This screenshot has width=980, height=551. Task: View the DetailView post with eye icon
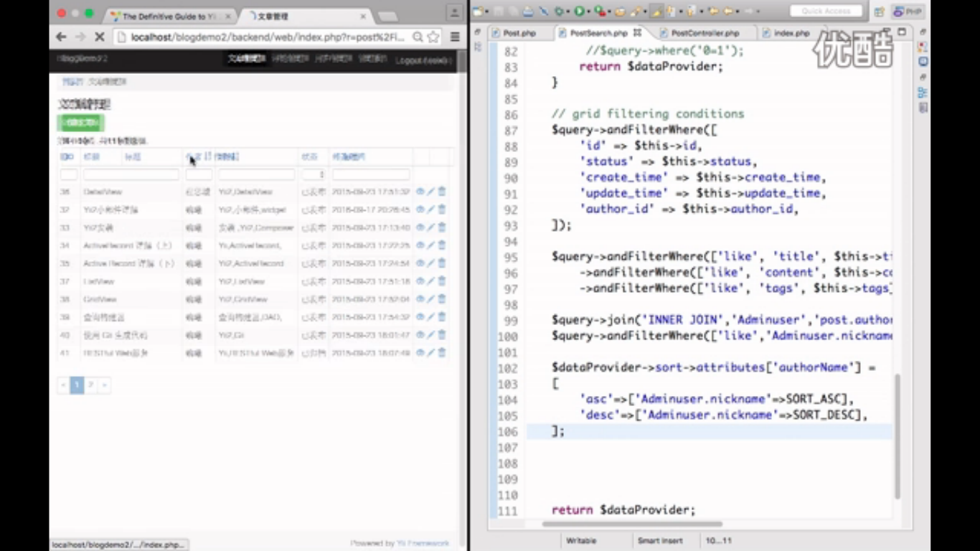pyautogui.click(x=420, y=192)
